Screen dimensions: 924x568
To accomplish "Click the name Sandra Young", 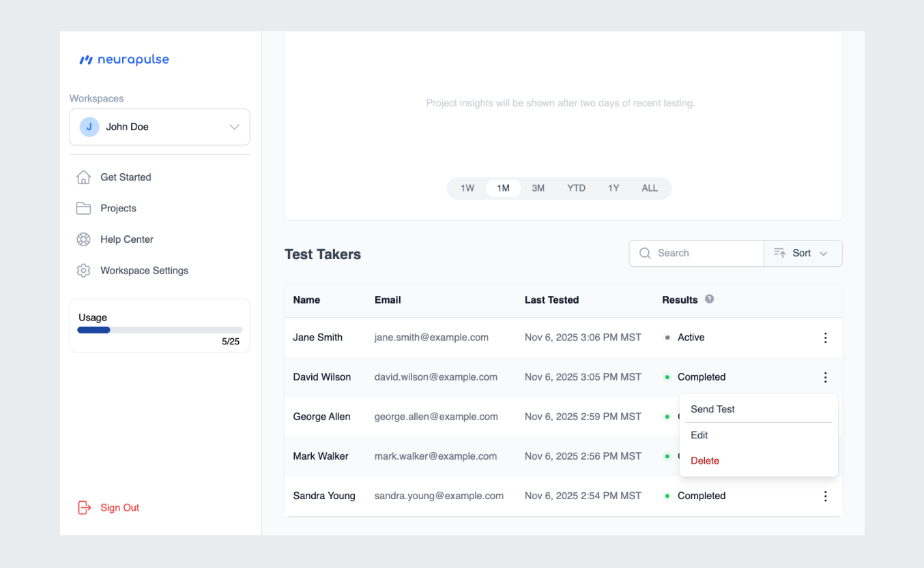I will pyautogui.click(x=324, y=496).
